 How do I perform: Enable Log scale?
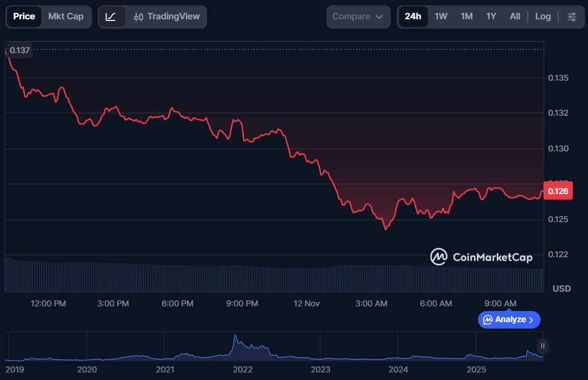point(542,16)
